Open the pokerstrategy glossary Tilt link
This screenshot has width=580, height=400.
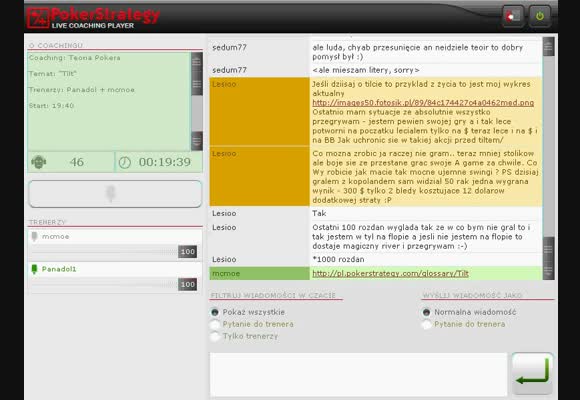click(x=390, y=273)
